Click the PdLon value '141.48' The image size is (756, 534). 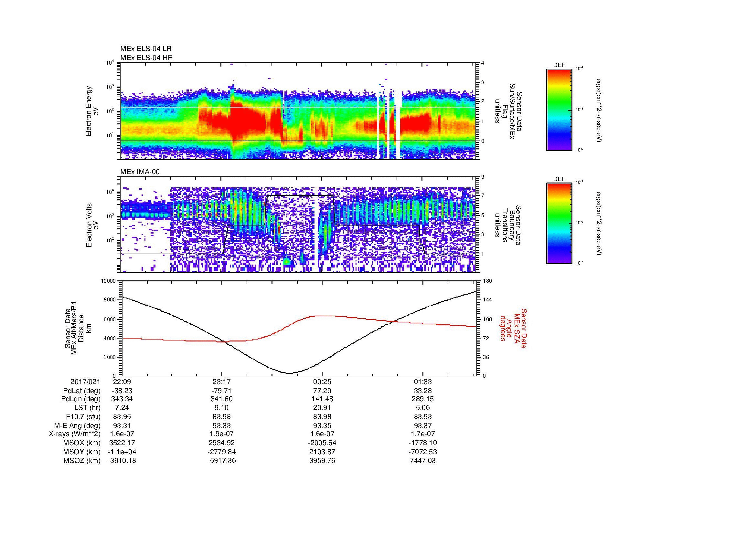pos(322,399)
